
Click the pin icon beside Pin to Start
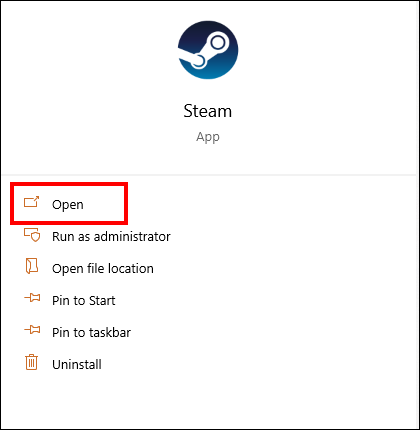coord(32,298)
